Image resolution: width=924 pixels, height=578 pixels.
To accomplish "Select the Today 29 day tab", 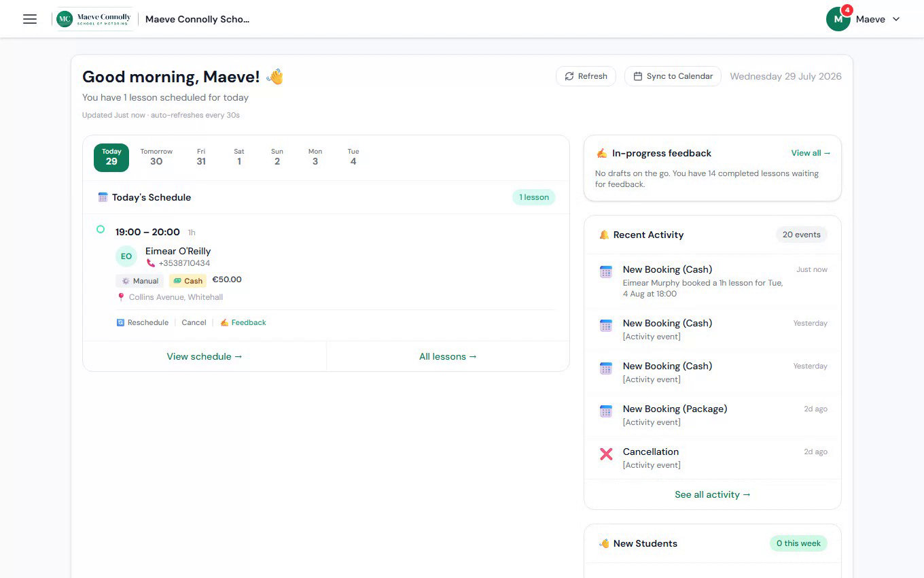I will tap(111, 158).
